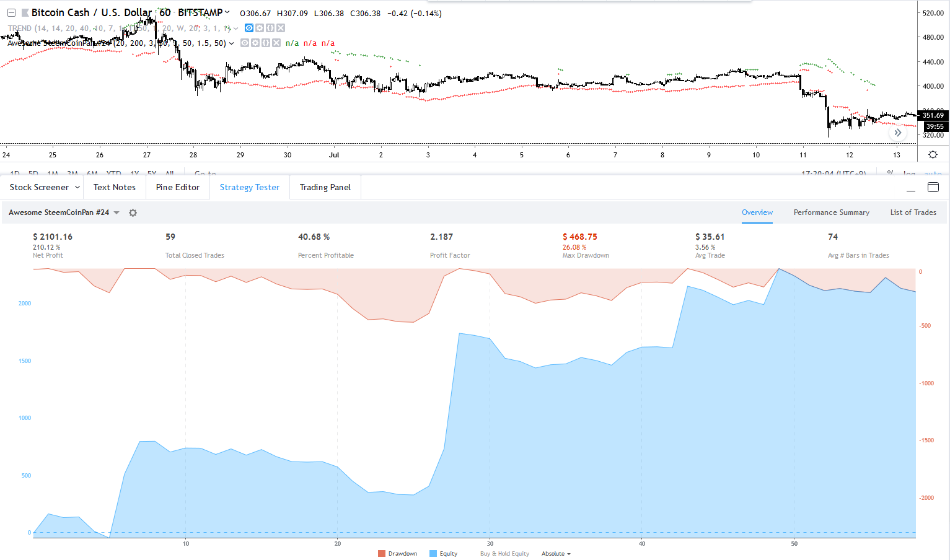Expand the Absolute dropdown under equity chart

click(x=556, y=554)
